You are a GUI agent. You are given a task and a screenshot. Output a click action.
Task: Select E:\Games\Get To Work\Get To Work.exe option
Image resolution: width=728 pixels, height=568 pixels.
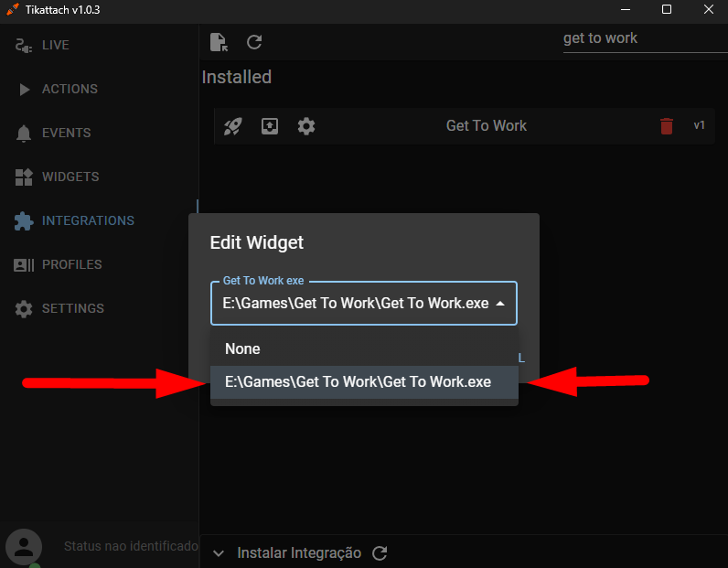[364, 381]
